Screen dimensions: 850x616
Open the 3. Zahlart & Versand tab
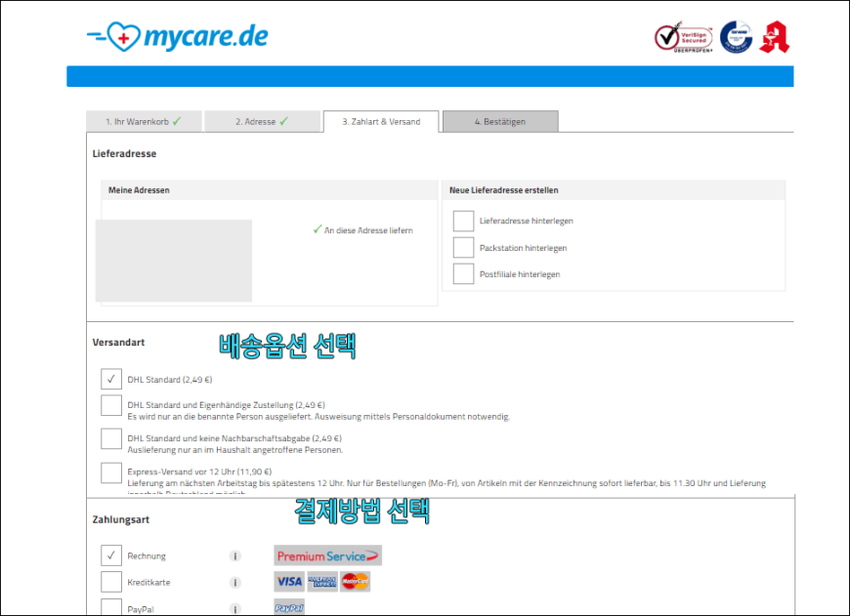point(381,121)
